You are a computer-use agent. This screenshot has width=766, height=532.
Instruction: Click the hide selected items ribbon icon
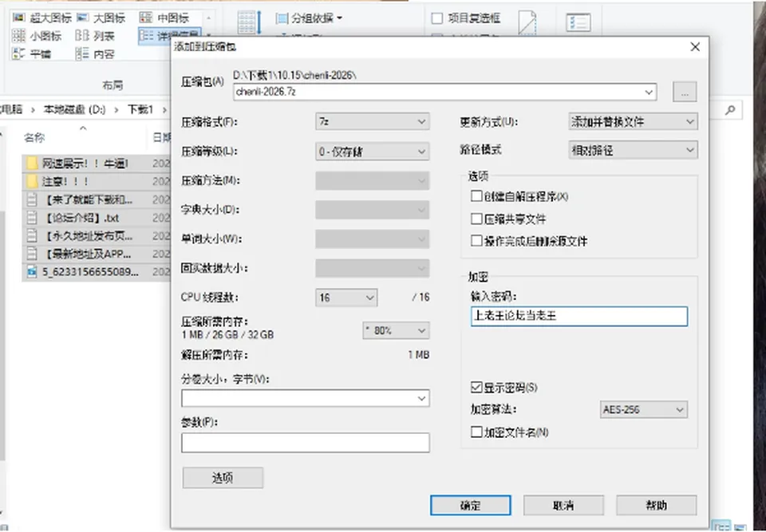click(527, 22)
